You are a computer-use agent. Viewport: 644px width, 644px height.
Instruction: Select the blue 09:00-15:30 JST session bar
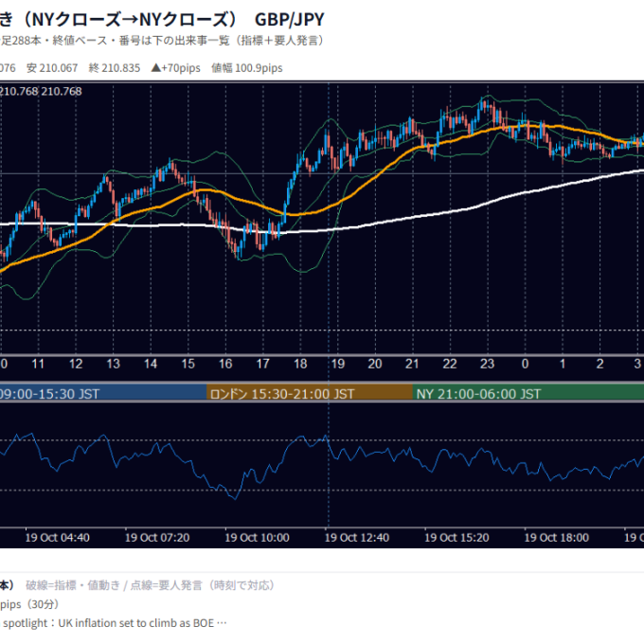pos(103,394)
